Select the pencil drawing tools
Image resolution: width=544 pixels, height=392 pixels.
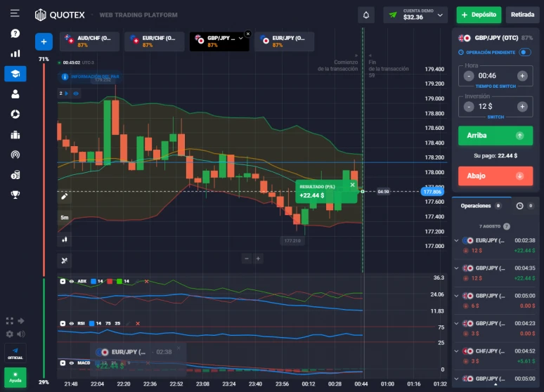(x=64, y=197)
